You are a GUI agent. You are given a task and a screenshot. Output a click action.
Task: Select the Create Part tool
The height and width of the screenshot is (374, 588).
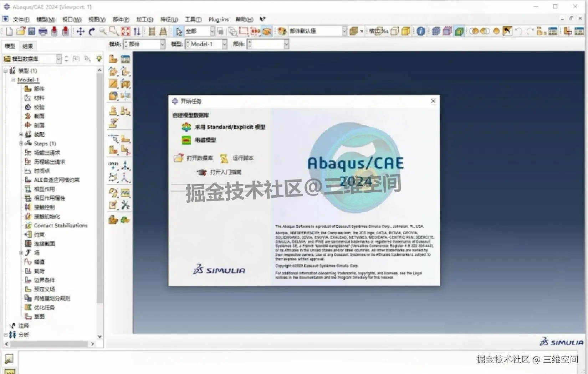coord(112,59)
